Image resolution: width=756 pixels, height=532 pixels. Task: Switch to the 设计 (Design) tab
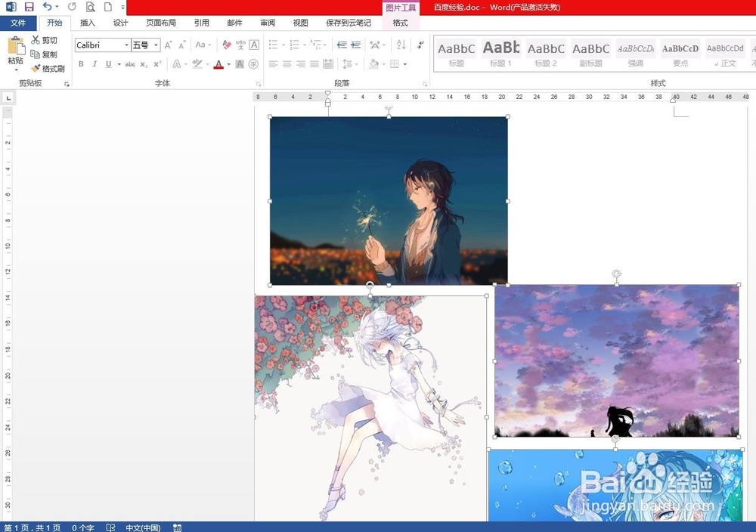[120, 23]
